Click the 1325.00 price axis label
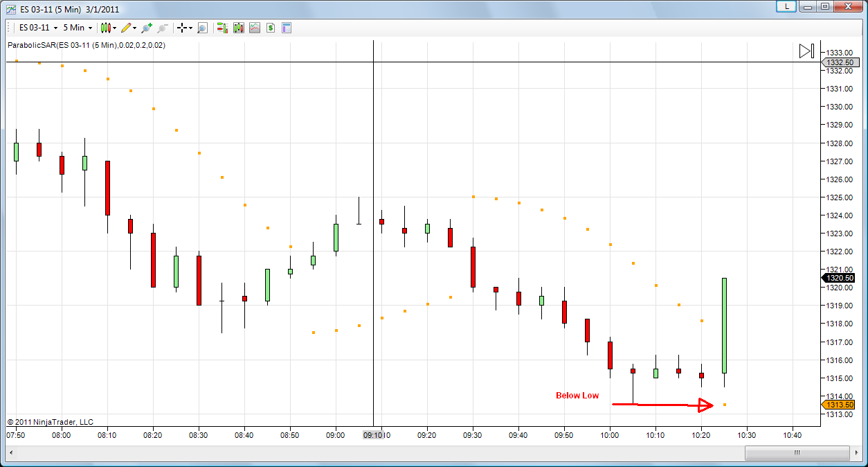The image size is (868, 467). [839, 197]
